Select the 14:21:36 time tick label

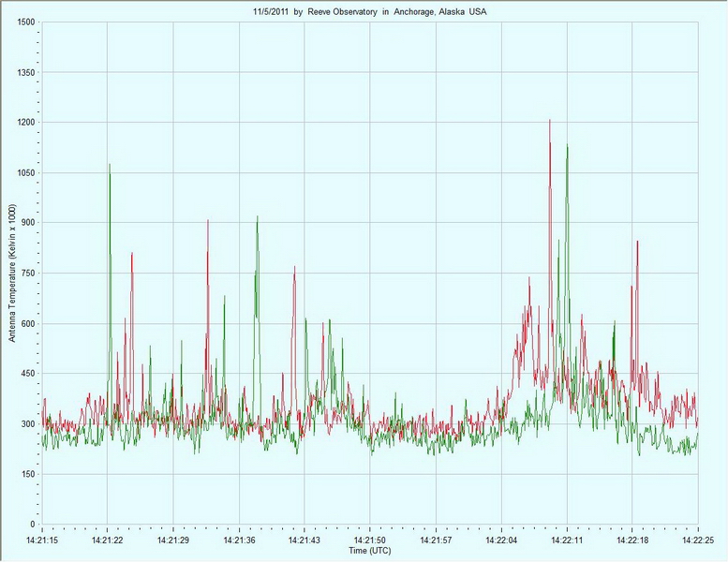239,541
